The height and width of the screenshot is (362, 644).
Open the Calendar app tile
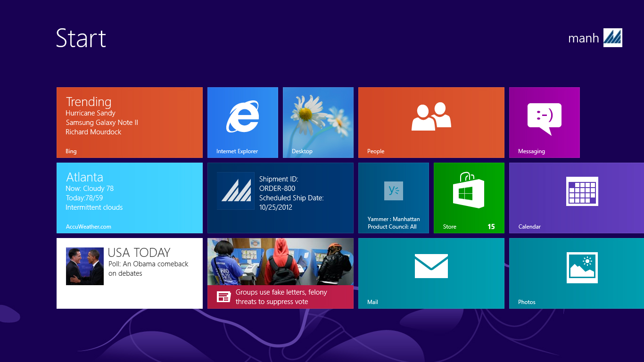(x=576, y=197)
